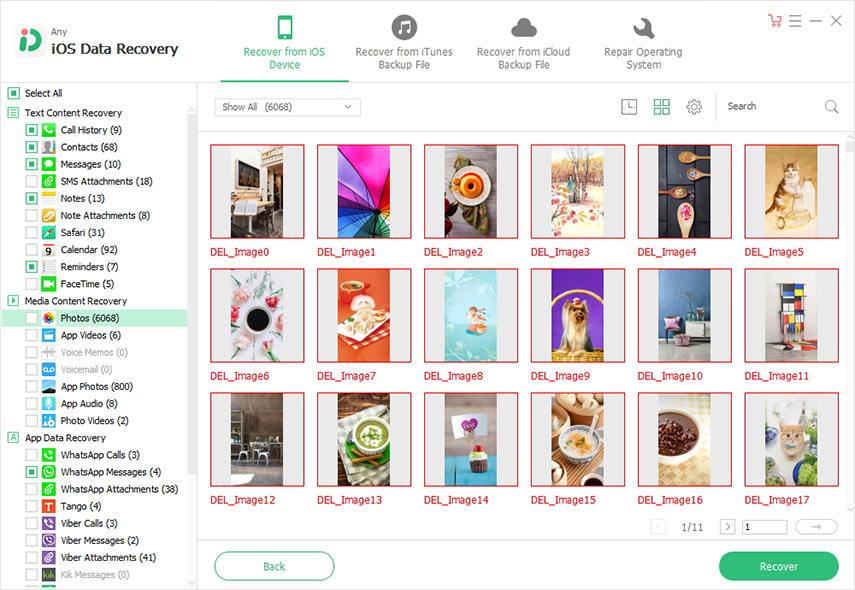Open the shopping cart icon
This screenshot has width=855, height=590.
774,21
